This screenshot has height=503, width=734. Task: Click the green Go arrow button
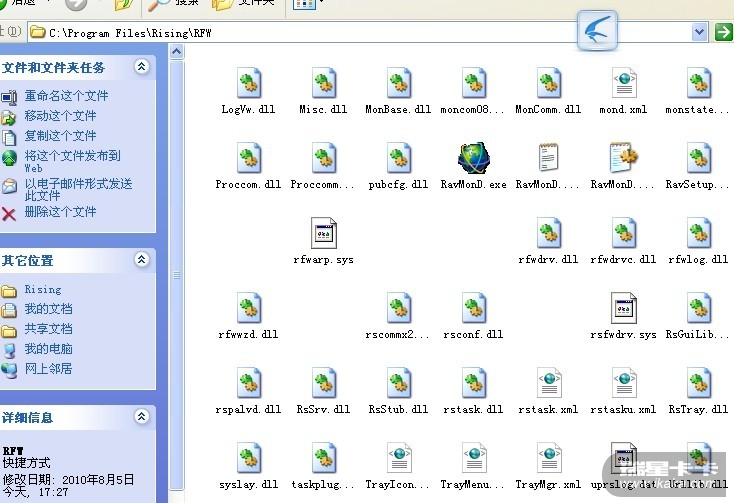coord(723,32)
